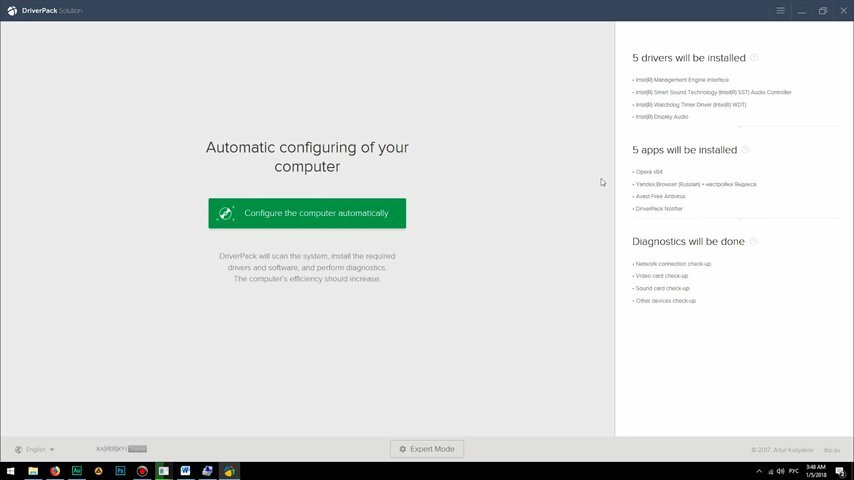Screen dimensions: 854x480
Task: Switch the РУС input language indicator
Action: coord(794,471)
